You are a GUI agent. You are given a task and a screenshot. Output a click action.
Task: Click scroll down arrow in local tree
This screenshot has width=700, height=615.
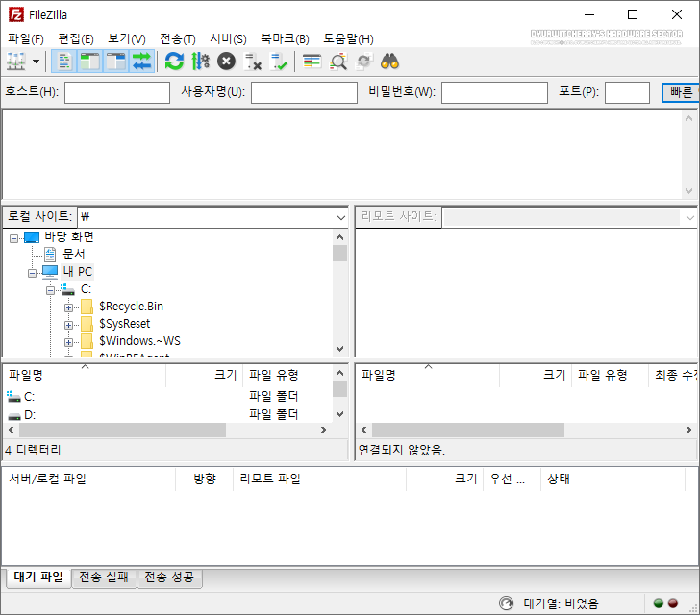339,349
